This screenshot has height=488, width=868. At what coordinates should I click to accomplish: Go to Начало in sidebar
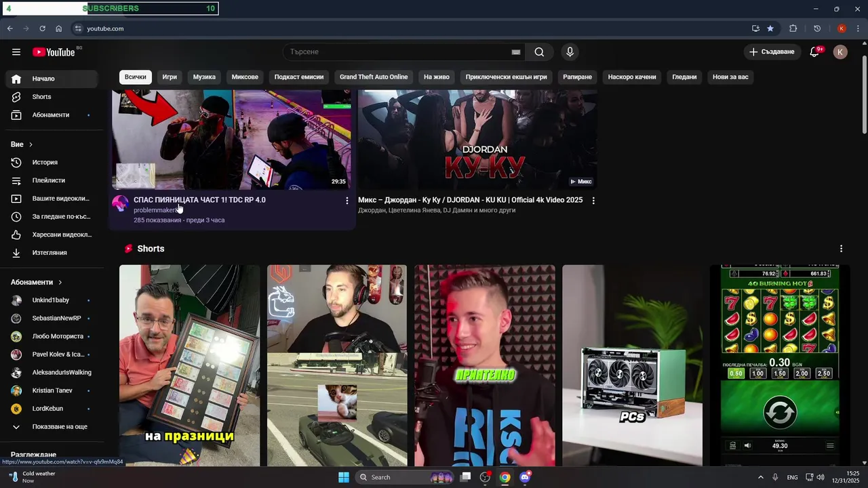click(52, 79)
